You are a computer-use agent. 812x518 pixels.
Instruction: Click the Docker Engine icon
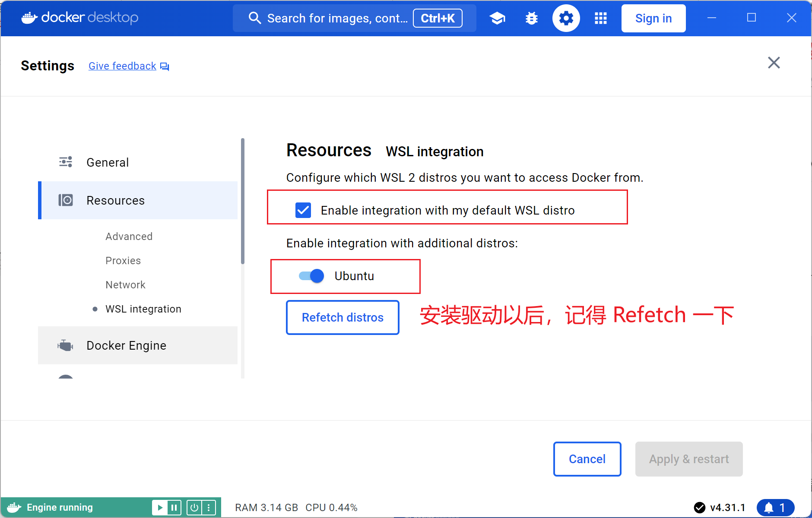pos(65,345)
